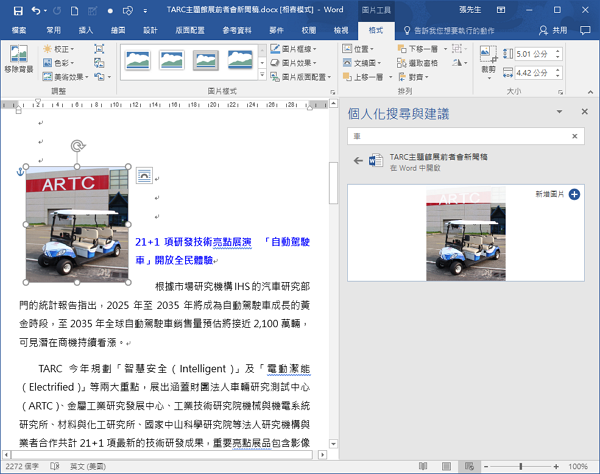This screenshot has width=600, height=474.
Task: Open Picture Border (圖片框線) dropdown
Action: point(293,49)
